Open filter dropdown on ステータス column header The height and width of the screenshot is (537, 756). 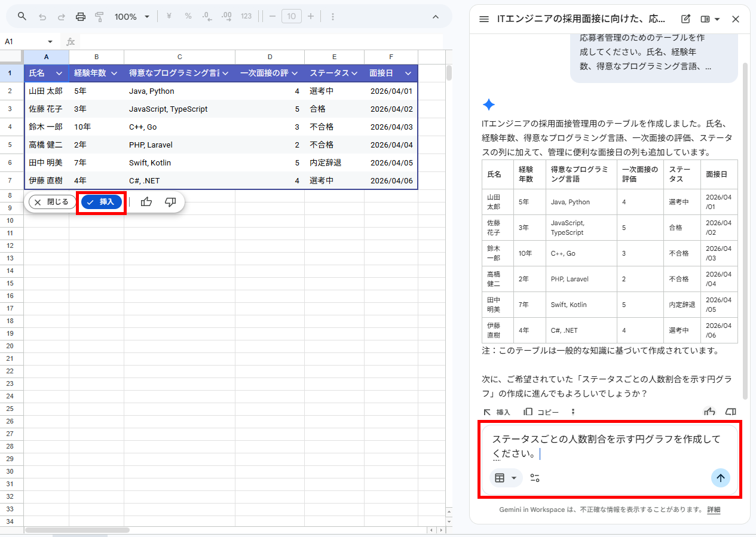click(354, 73)
